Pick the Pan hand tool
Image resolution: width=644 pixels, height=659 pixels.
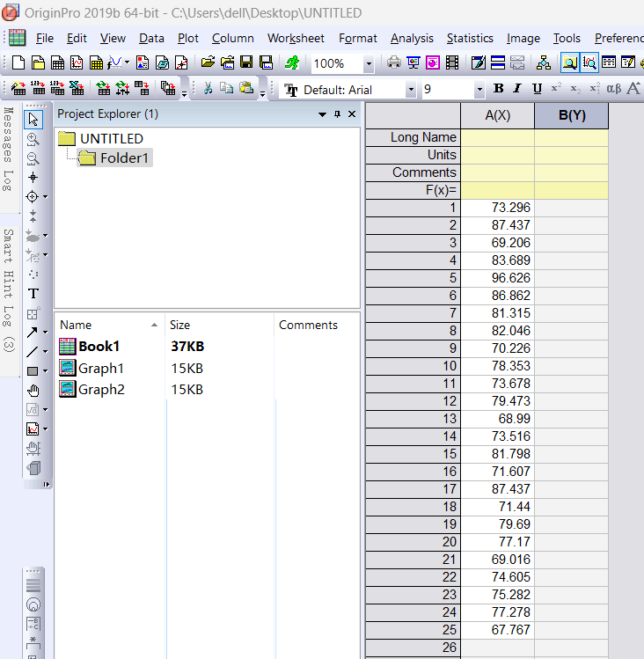(33, 391)
